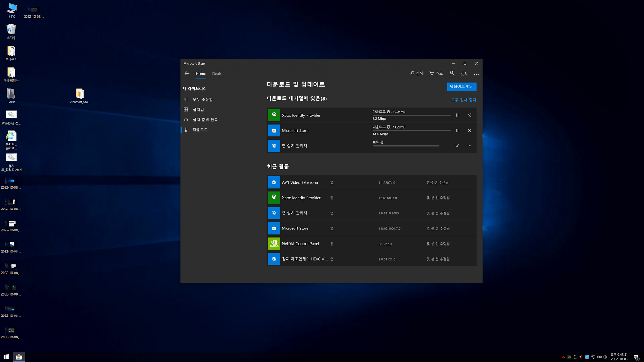This screenshot has width=644, height=362.
Task: Pause the Xbox Identity Provider download
Action: tap(457, 115)
